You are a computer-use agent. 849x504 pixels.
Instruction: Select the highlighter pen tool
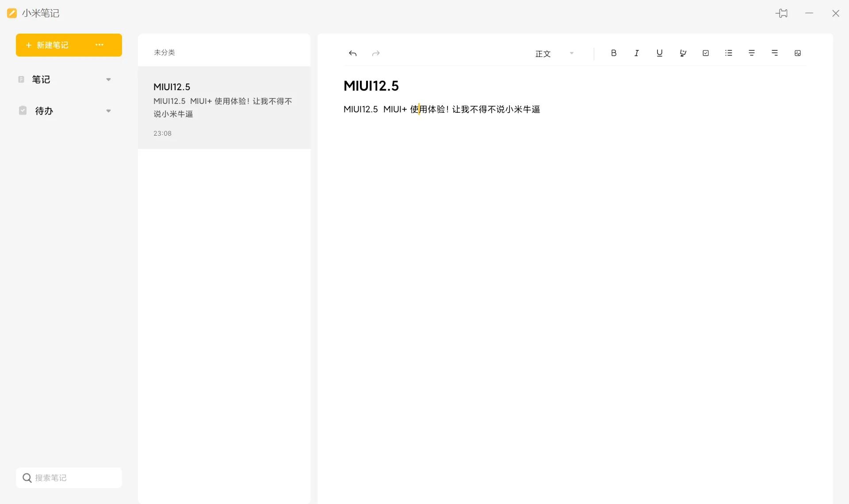(x=683, y=53)
